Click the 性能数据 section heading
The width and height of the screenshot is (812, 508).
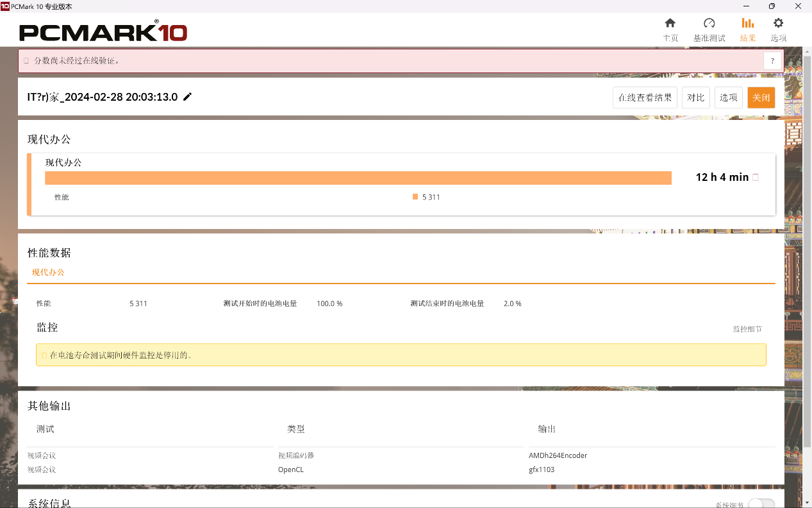[49, 253]
